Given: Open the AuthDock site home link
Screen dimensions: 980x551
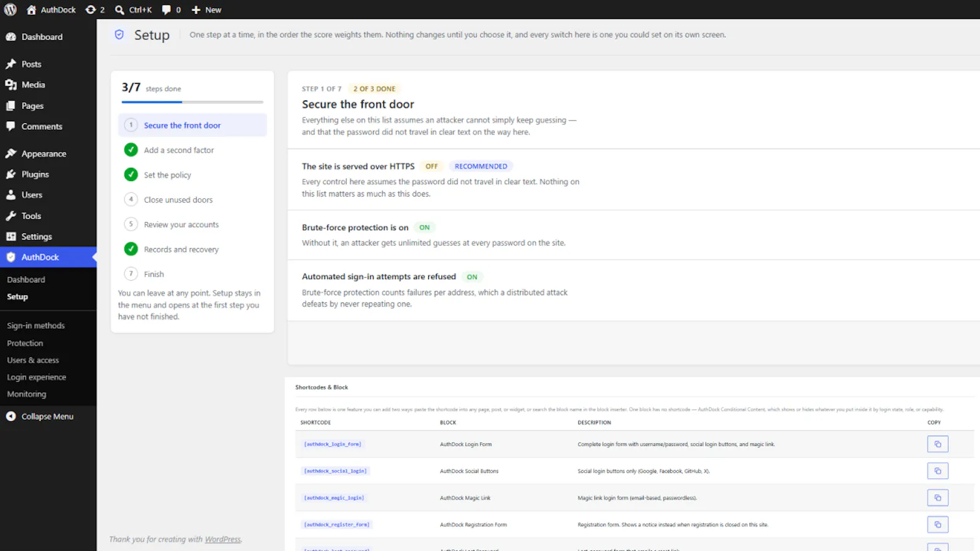Looking at the screenshot, I should click(x=51, y=10).
